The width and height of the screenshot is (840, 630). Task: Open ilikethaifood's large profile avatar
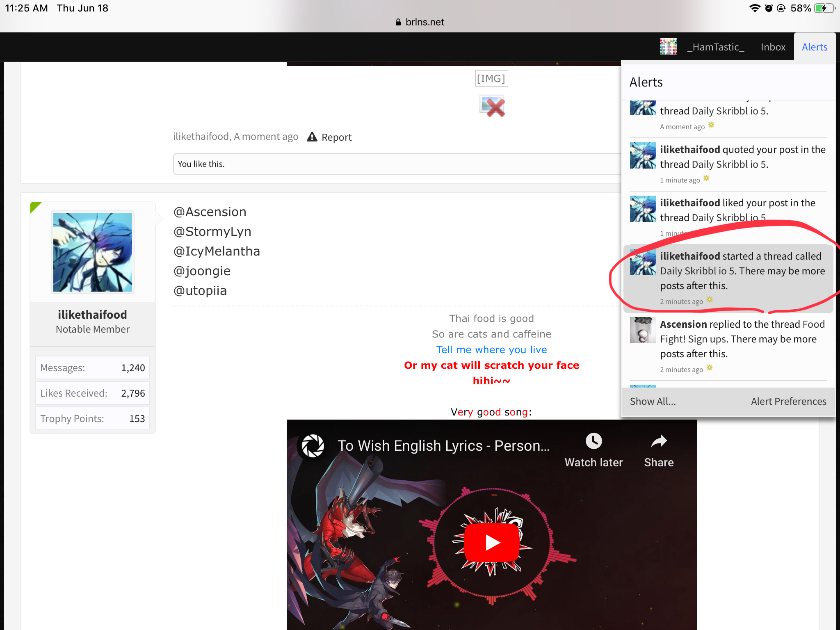click(93, 252)
